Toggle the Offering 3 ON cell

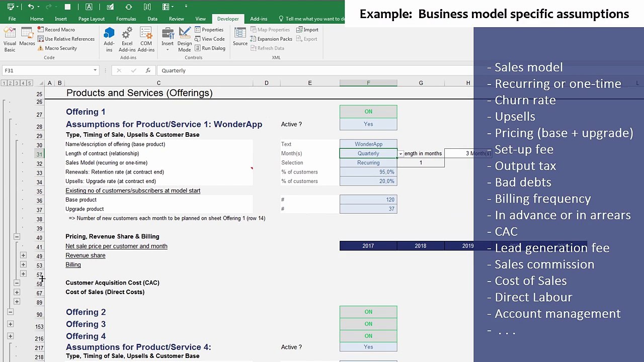(368, 324)
